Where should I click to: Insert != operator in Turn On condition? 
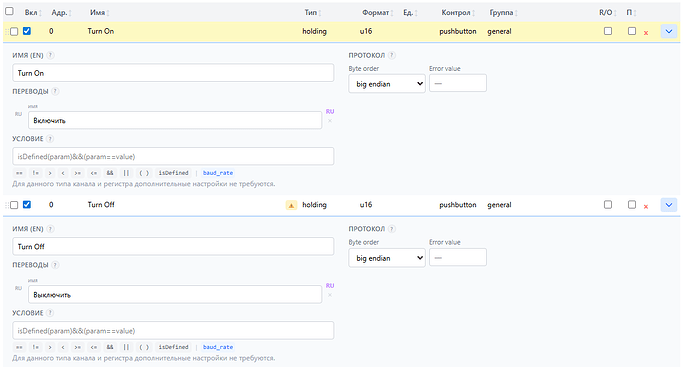36,173
